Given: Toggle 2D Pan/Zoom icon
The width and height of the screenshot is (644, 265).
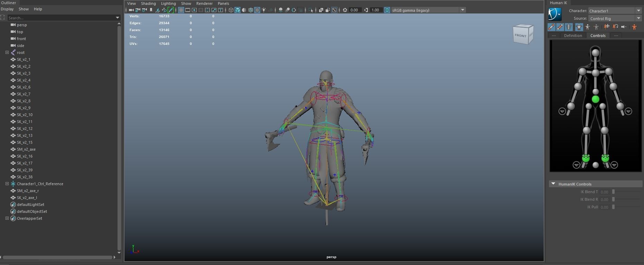Looking at the screenshot, I should pyautogui.click(x=164, y=10).
